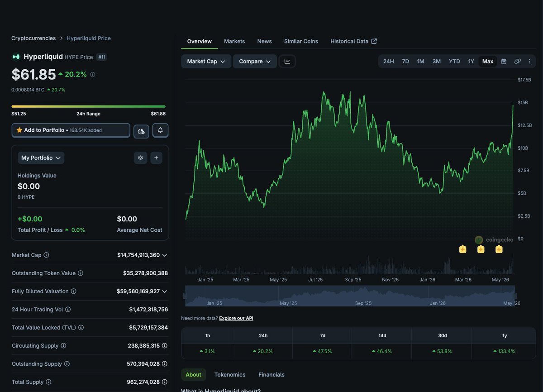Click the left handle of chart navigator

185,296
